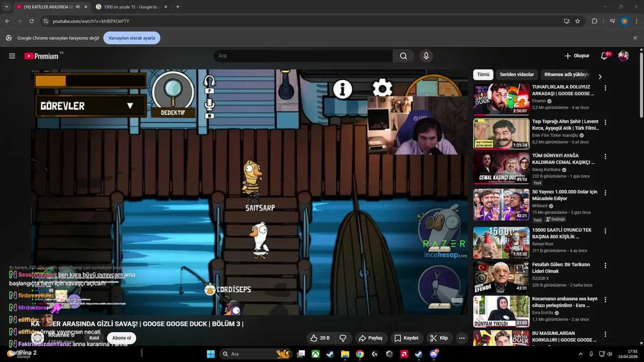Like the video with 20 B
The height and width of the screenshot is (362, 644).
point(320,338)
